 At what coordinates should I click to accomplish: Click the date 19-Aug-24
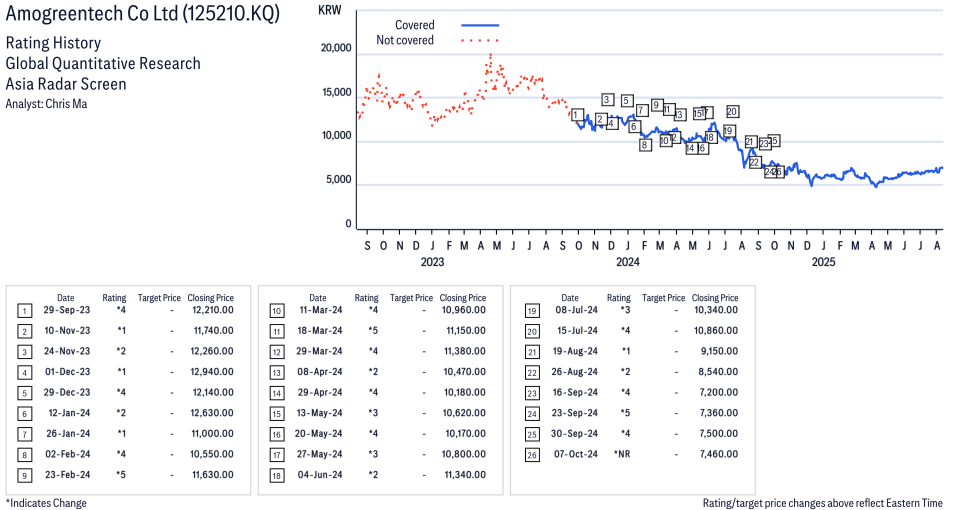575,351
